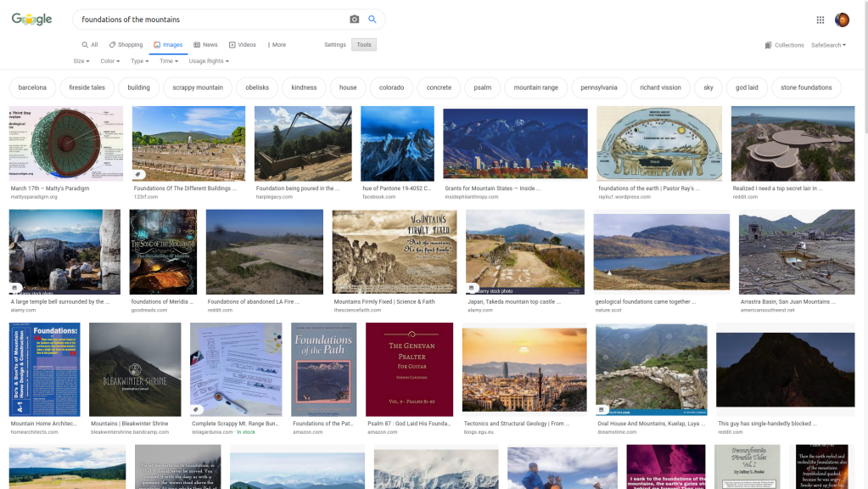This screenshot has height=489, width=868.
Task: Expand the More search categories menu
Action: click(276, 45)
